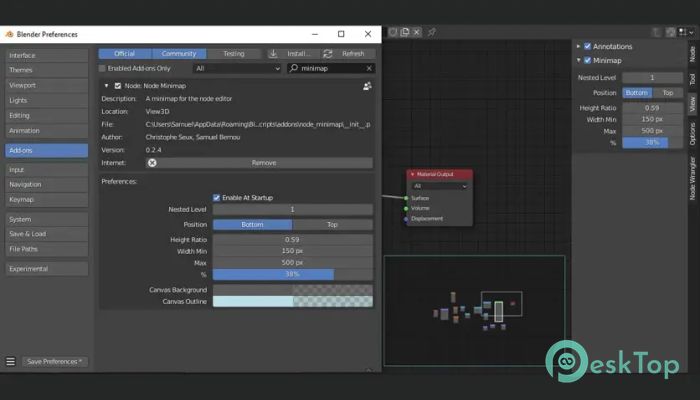Select Bottom position in Preferences
This screenshot has height=400, width=700.
(252, 225)
